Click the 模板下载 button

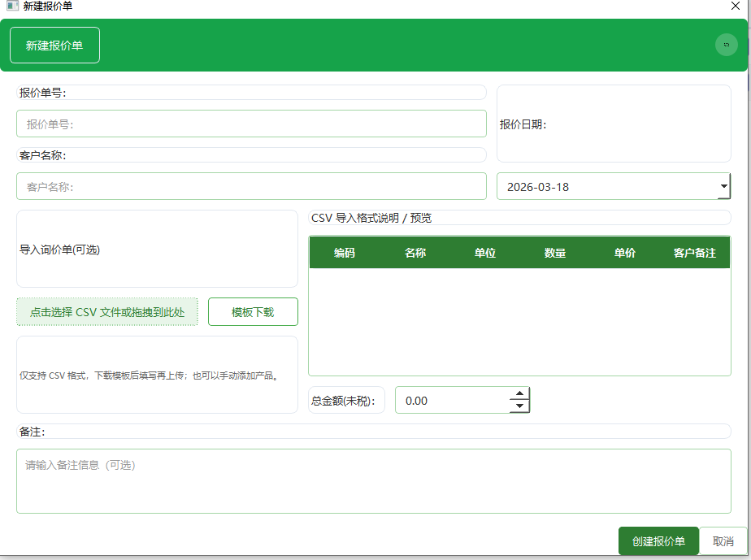click(253, 312)
